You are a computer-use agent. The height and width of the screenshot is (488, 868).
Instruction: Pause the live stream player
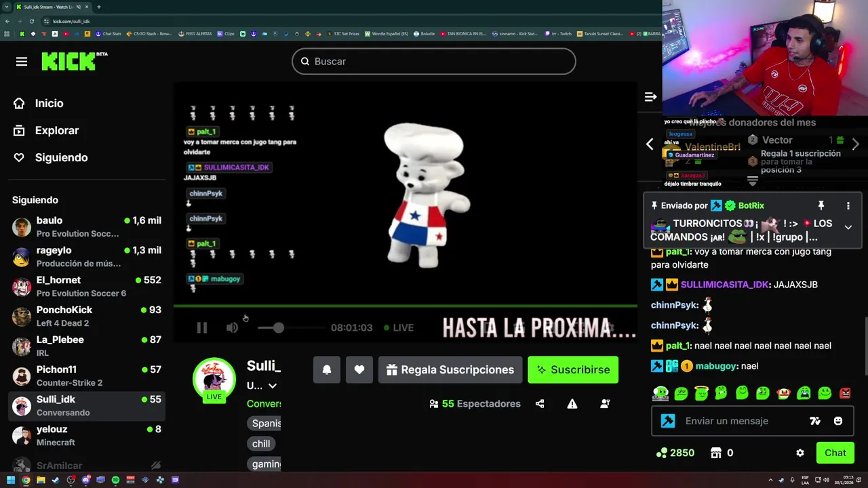click(x=202, y=328)
